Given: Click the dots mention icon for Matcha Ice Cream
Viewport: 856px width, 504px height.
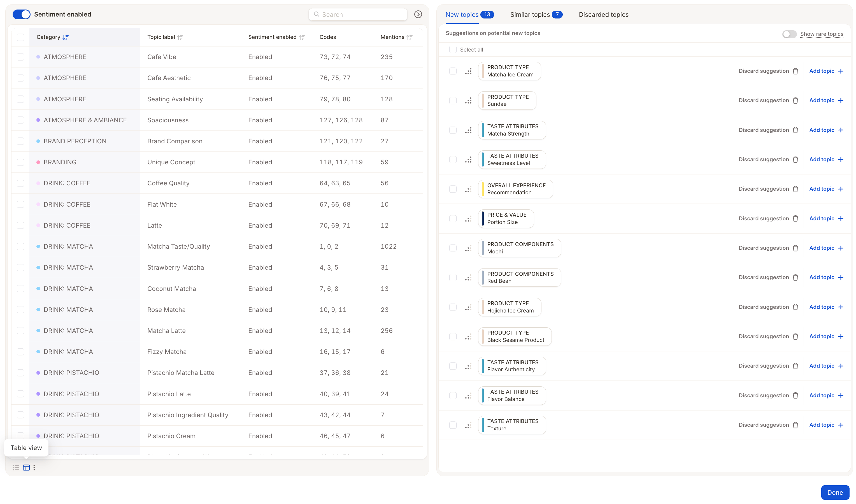Looking at the screenshot, I should pos(468,71).
